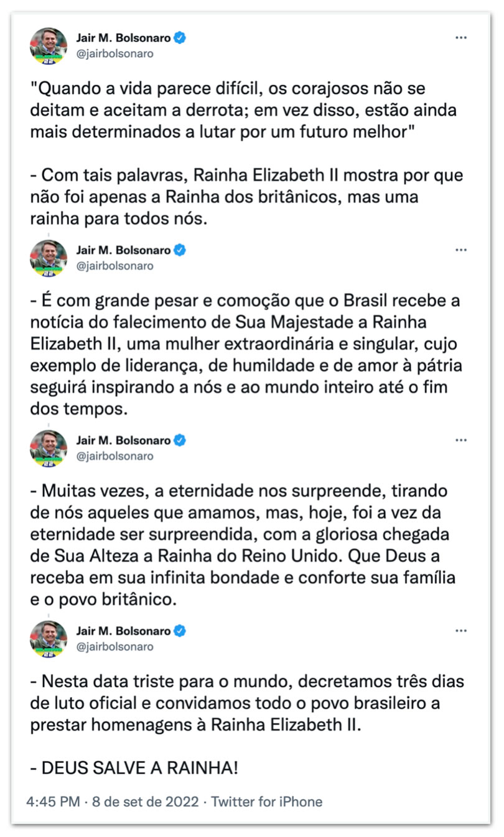Click the 'DEUS SALVE A RAINHA!' text
The width and height of the screenshot is (504, 837).
pos(134,768)
